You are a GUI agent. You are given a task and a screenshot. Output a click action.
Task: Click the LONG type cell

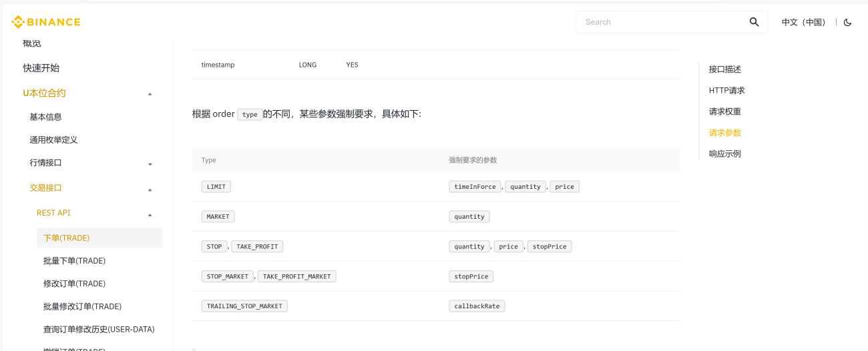[x=308, y=65]
